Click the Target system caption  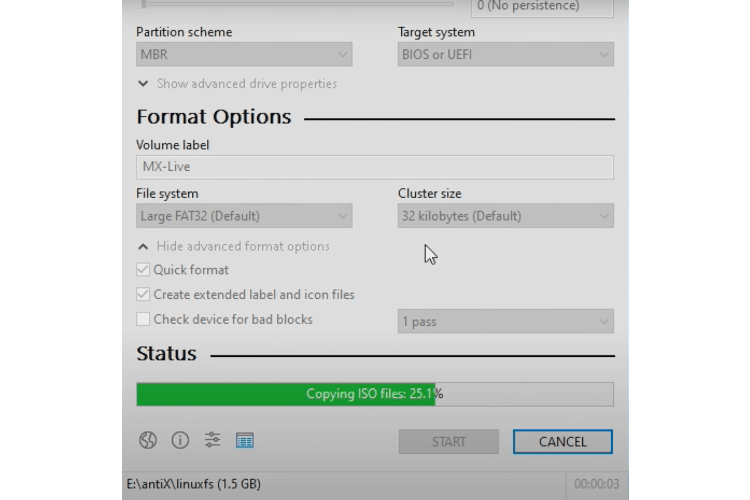tap(436, 32)
